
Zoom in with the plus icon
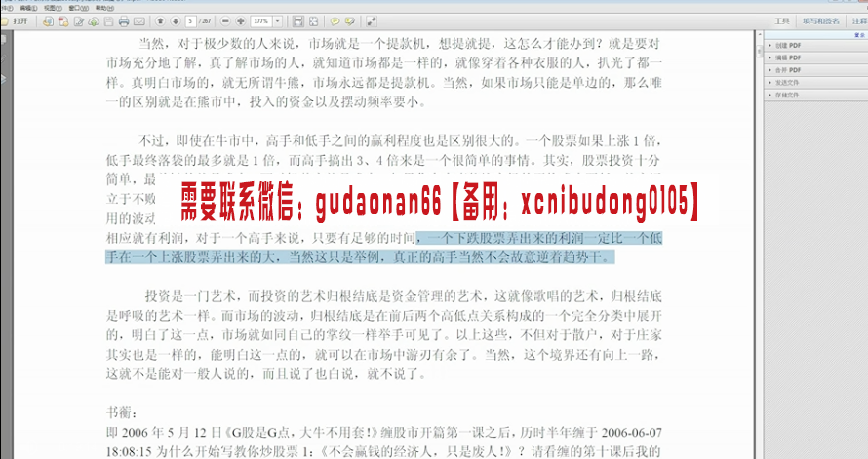pyautogui.click(x=240, y=21)
